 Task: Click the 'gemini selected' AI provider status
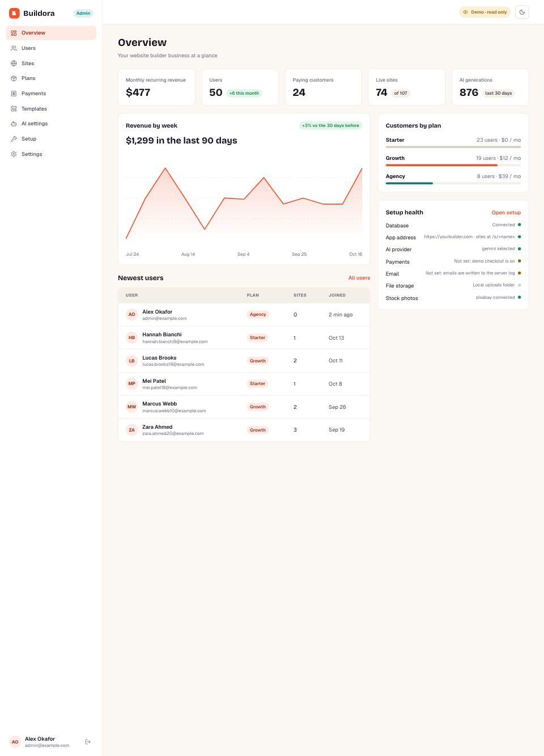[499, 248]
